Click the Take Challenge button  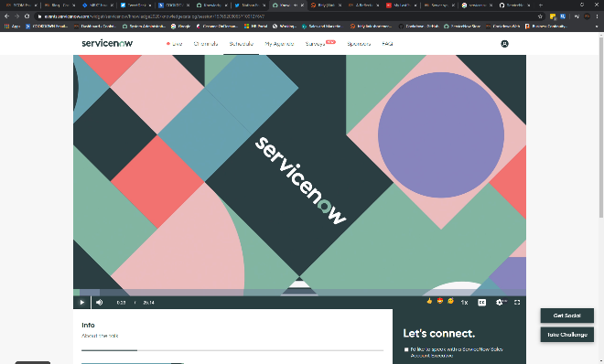(567, 335)
